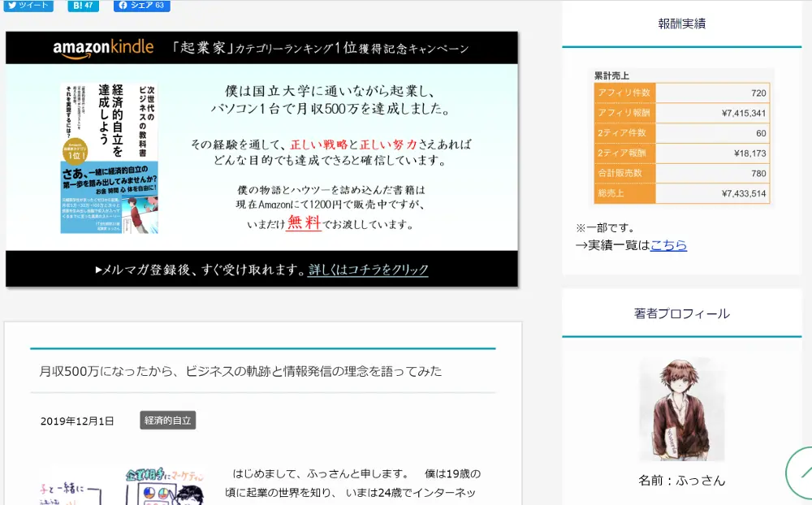Viewport: 812px width, 505px height.
Task: Click the Facebook f icon on the share button
Action: [x=123, y=6]
